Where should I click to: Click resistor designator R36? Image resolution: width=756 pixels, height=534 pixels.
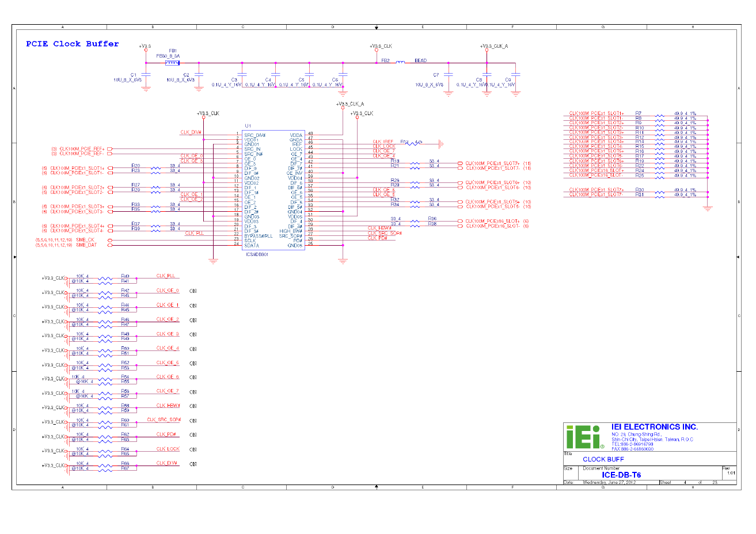[x=432, y=219]
